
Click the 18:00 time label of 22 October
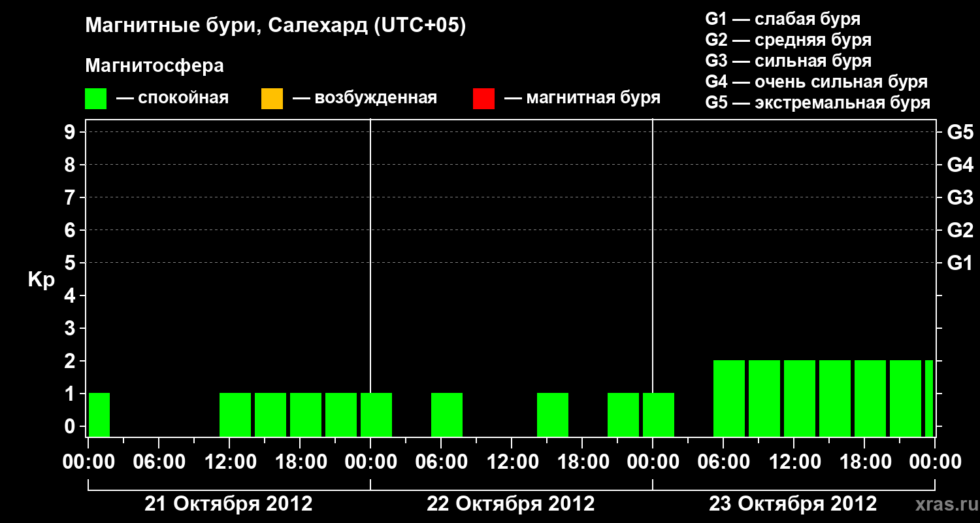tap(582, 462)
